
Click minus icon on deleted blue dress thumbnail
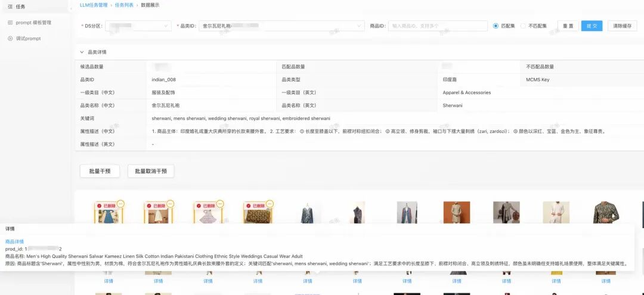[120, 203]
